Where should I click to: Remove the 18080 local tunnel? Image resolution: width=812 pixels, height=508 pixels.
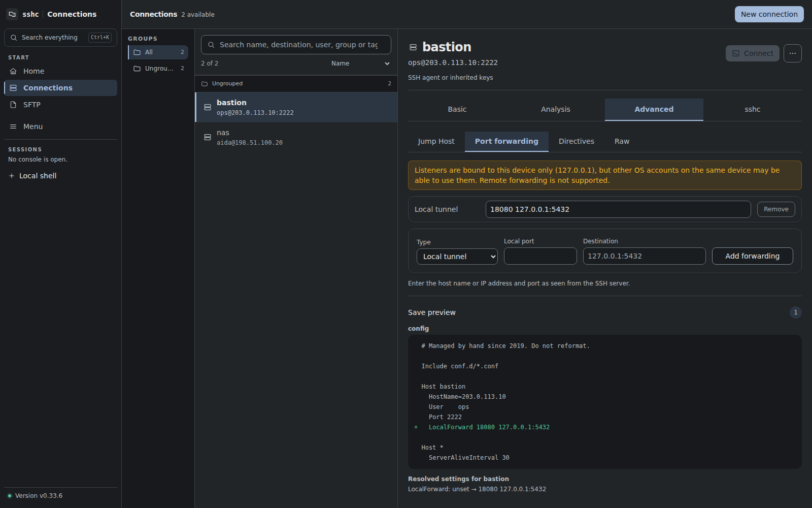(x=776, y=209)
